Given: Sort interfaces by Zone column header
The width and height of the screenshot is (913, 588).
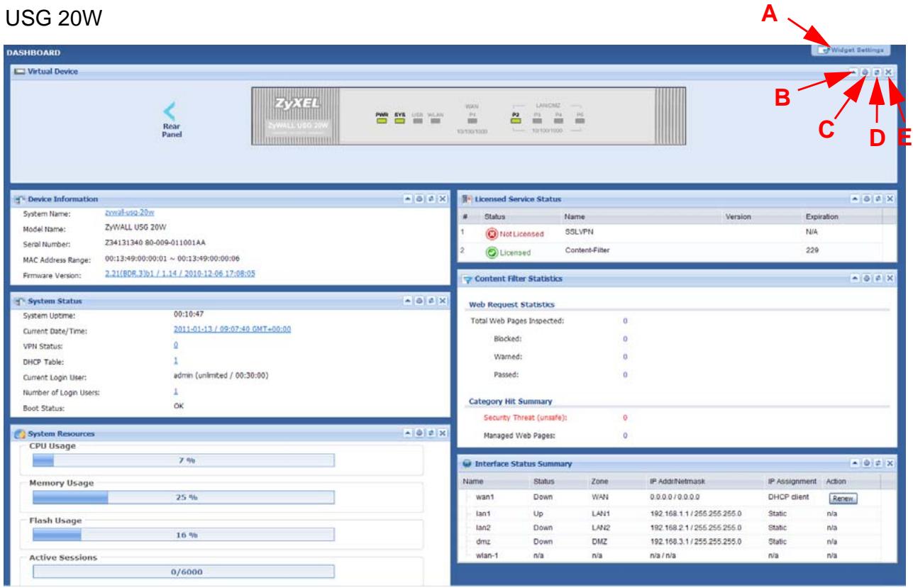Looking at the screenshot, I should coord(616,480).
